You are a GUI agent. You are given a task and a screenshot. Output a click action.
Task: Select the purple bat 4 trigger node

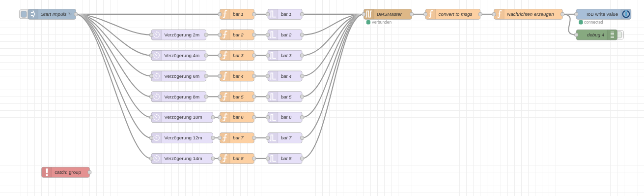pyautogui.click(x=285, y=76)
